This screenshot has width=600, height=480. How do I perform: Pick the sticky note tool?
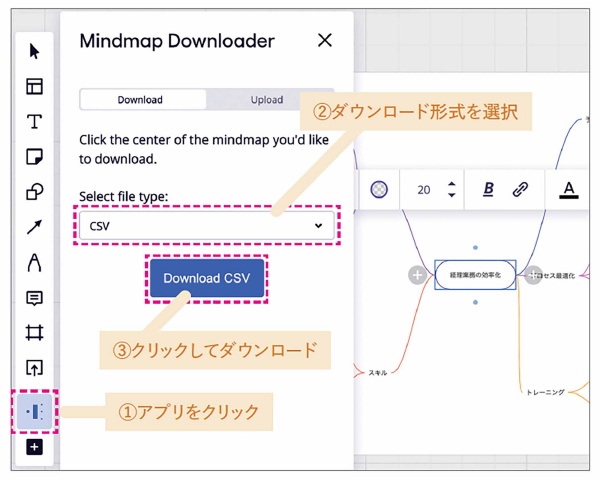pyautogui.click(x=35, y=157)
